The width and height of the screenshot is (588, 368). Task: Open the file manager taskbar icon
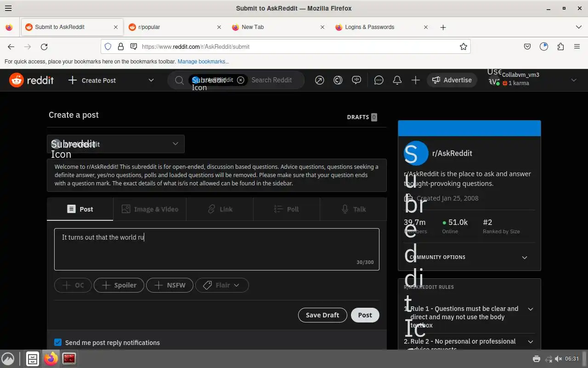coord(32,359)
